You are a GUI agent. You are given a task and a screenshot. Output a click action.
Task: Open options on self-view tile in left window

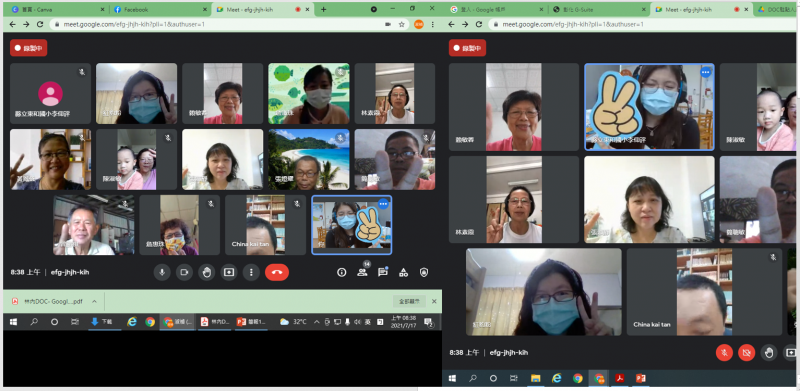coord(383,204)
